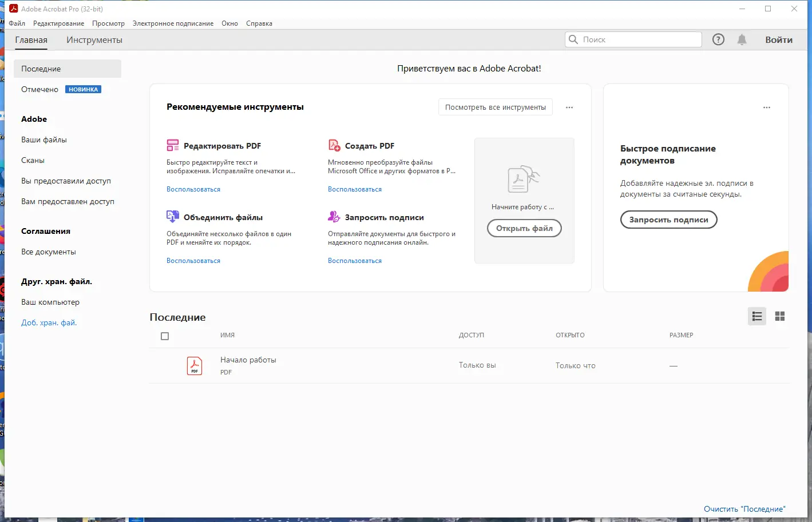Open the Просмотр menu
812x522 pixels.
(108, 23)
